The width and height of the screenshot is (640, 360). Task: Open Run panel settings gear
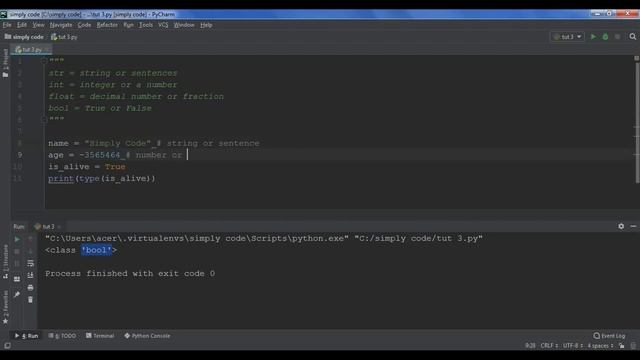pyautogui.click(x=621, y=226)
